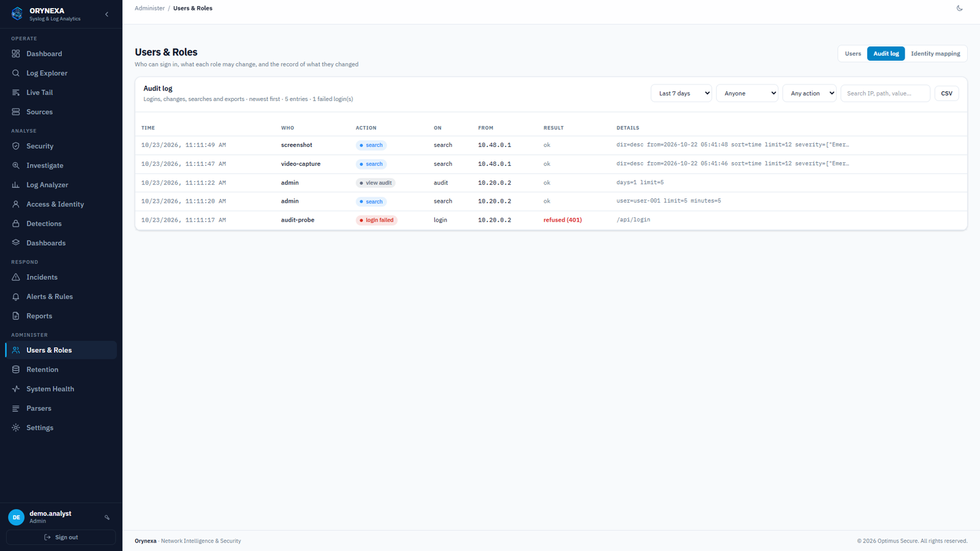This screenshot has height=551, width=980.
Task: Open the Anyone user filter dropdown
Action: (747, 93)
